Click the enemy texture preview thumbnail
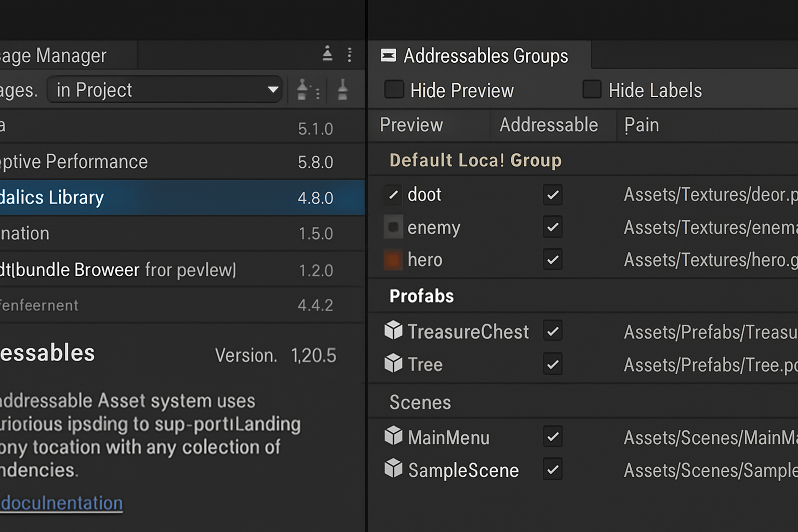The image size is (798, 532). coord(393,227)
